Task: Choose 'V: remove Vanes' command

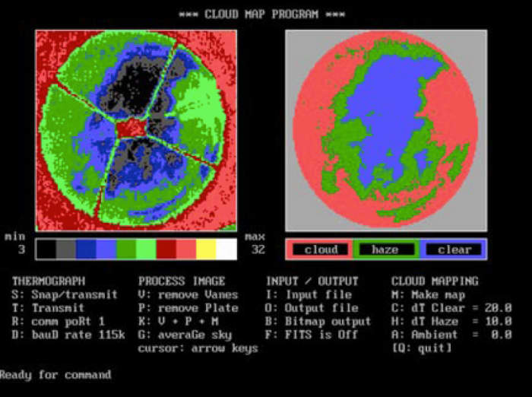Action: tap(188, 294)
